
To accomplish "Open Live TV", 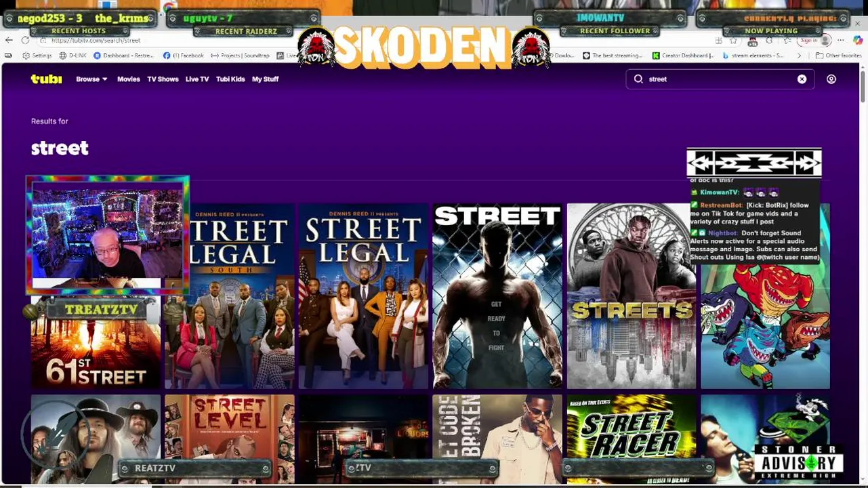I will (x=197, y=79).
